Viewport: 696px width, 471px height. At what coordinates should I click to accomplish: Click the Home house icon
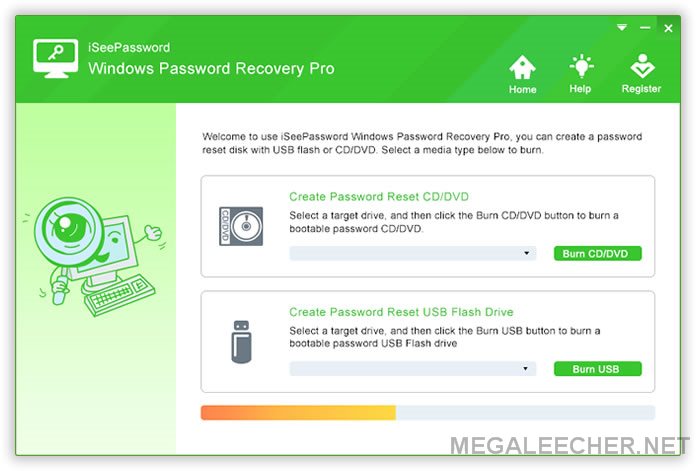click(522, 67)
